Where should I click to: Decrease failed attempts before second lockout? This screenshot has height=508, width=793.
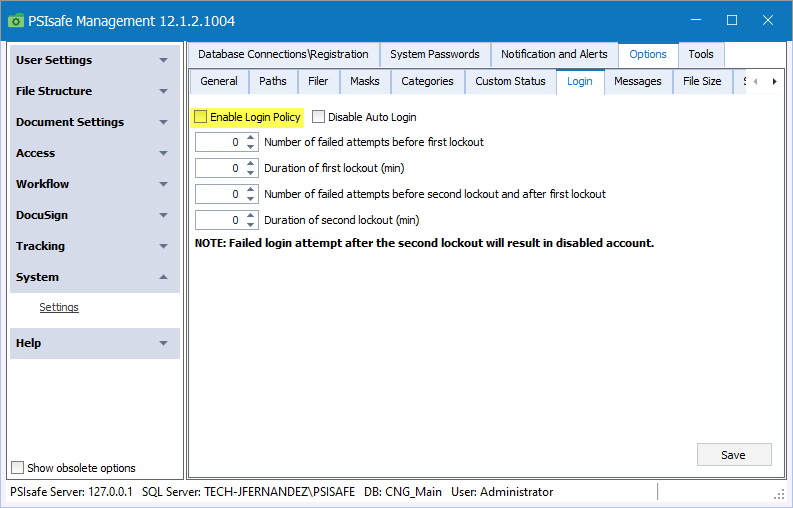251,199
